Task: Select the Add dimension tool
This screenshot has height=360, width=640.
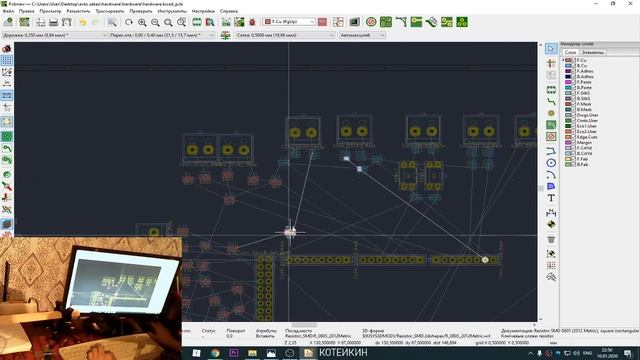Action: [x=551, y=212]
